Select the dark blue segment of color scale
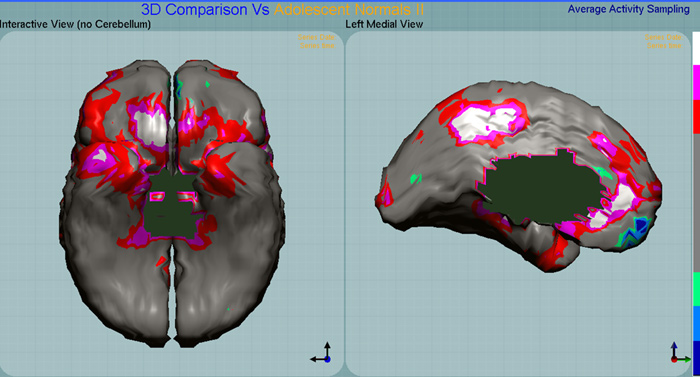The height and width of the screenshot is (377, 700). pyautogui.click(x=696, y=357)
